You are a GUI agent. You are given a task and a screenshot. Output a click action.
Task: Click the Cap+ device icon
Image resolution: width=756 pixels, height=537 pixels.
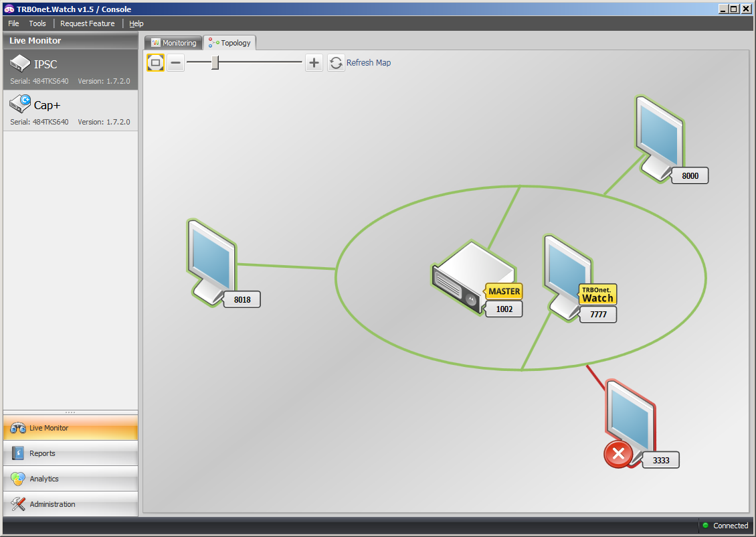click(20, 104)
